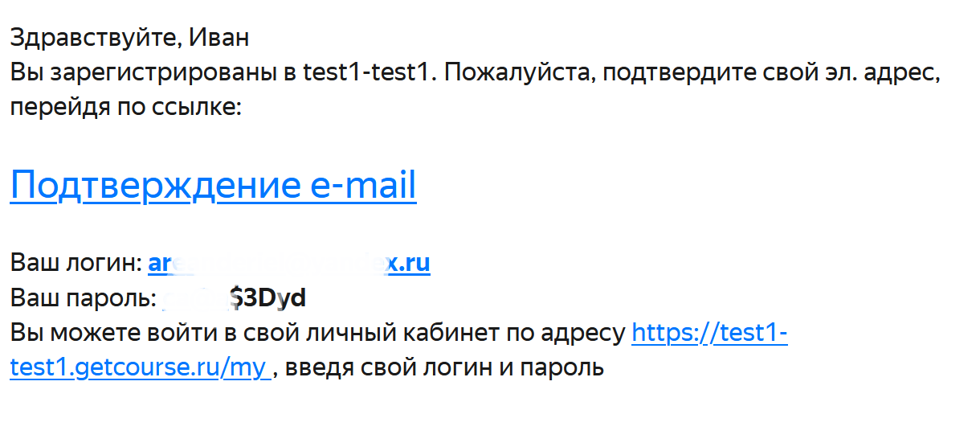This screenshot has height=447, width=980.
Task: Click the "Ваш логин:" label
Action: pyautogui.click(x=76, y=263)
